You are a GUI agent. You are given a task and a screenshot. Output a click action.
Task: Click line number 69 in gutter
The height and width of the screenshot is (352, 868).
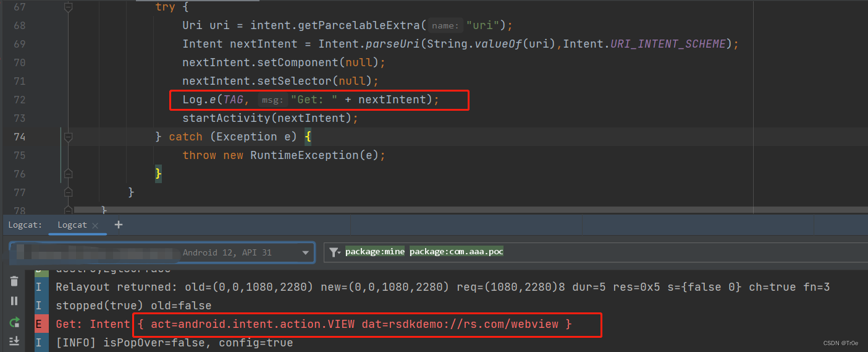tap(19, 44)
